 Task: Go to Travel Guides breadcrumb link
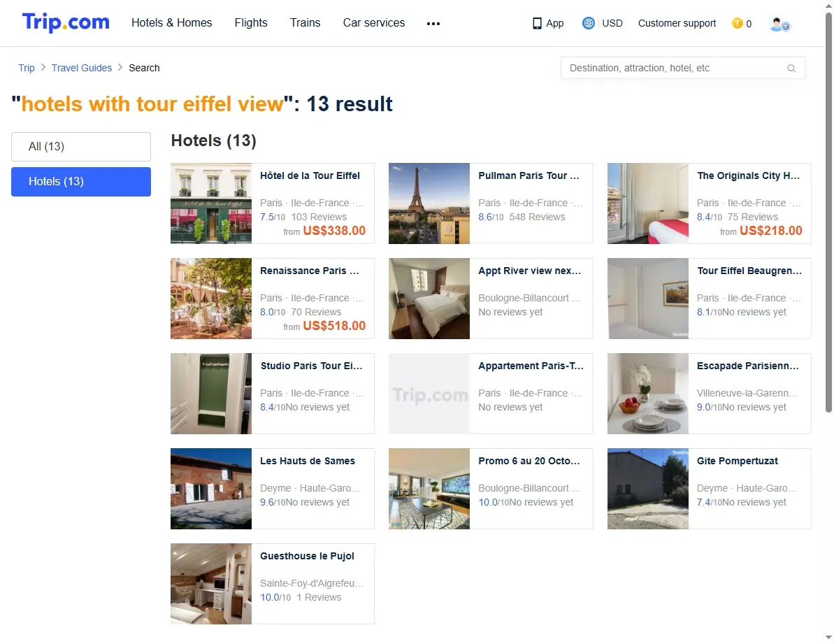tap(82, 68)
